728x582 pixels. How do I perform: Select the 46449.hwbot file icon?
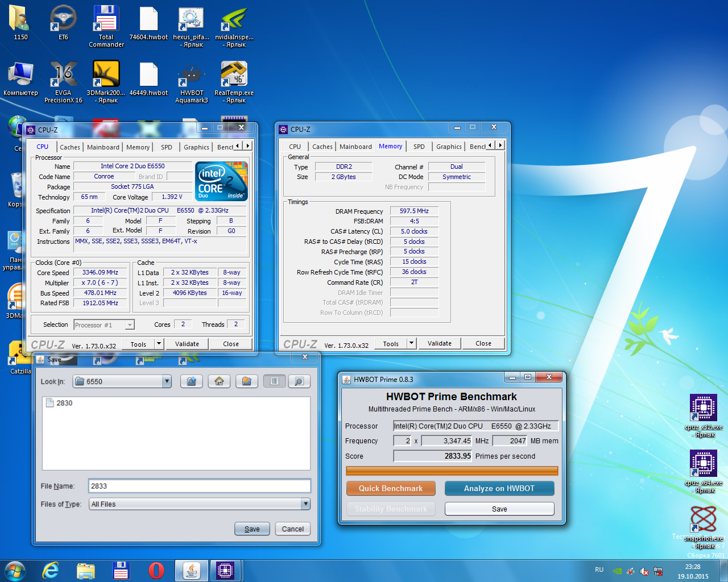pyautogui.click(x=148, y=79)
